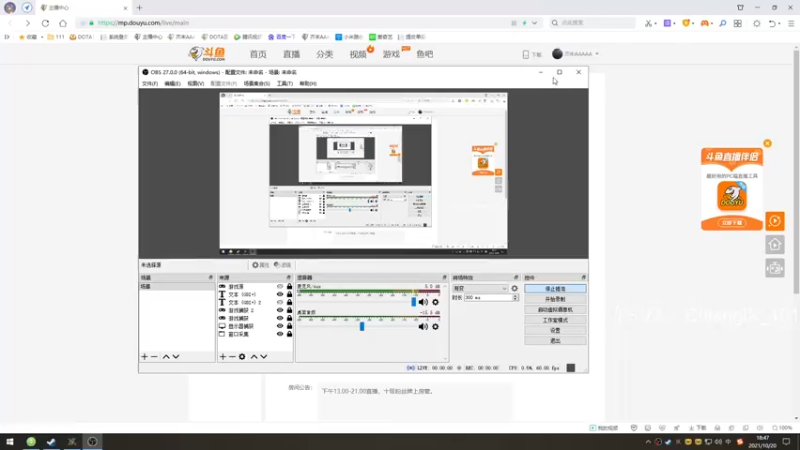Expand address bar dropdown chevron

click(x=534, y=23)
